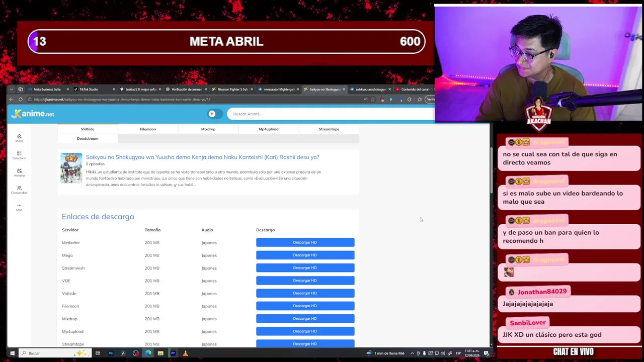Screen dimensions: 644x362
Task: Reload the page with refresh icon
Action: click(21, 99)
